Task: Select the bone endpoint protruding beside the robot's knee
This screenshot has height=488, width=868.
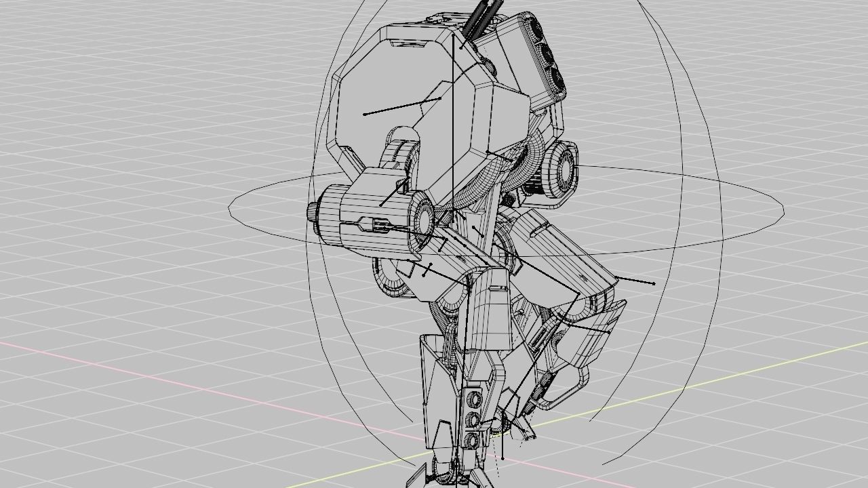Action: click(x=653, y=284)
